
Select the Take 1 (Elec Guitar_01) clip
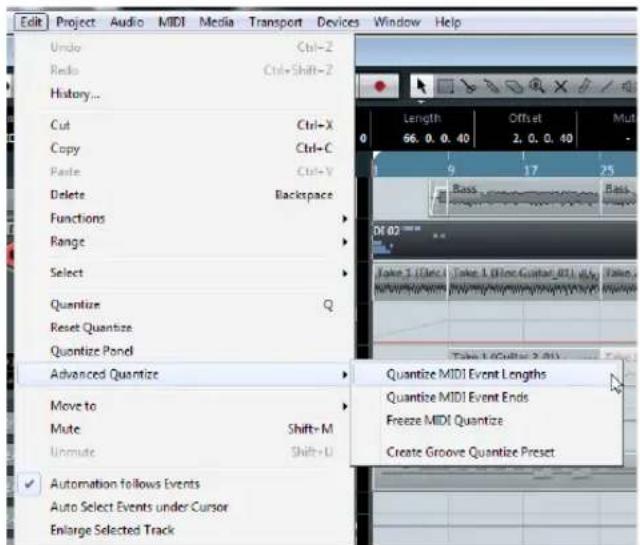(x=524, y=282)
